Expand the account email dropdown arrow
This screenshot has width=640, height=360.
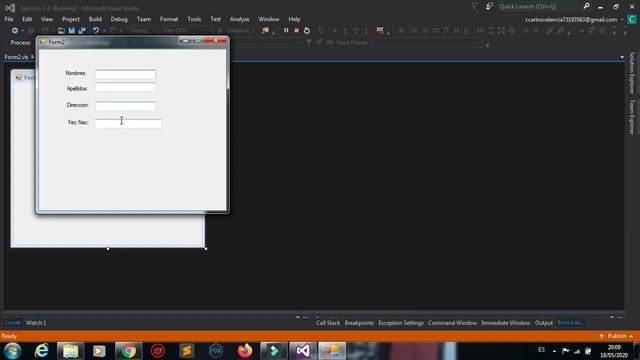tap(622, 20)
